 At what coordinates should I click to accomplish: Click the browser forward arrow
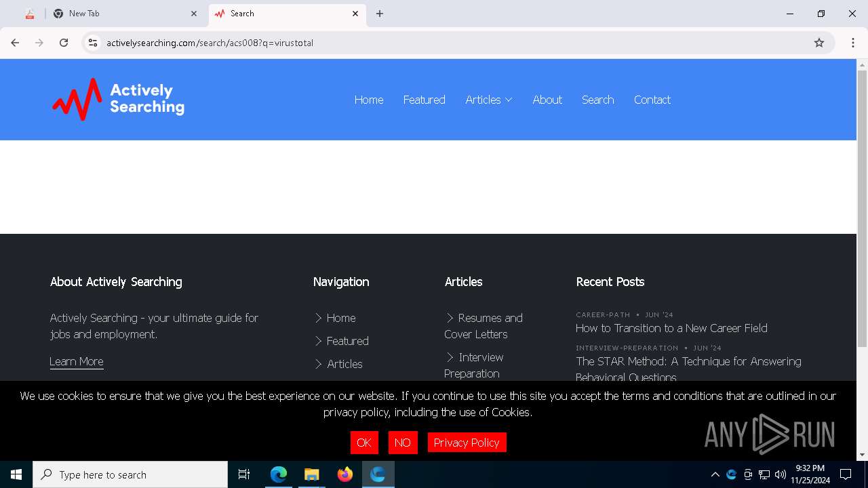click(39, 43)
